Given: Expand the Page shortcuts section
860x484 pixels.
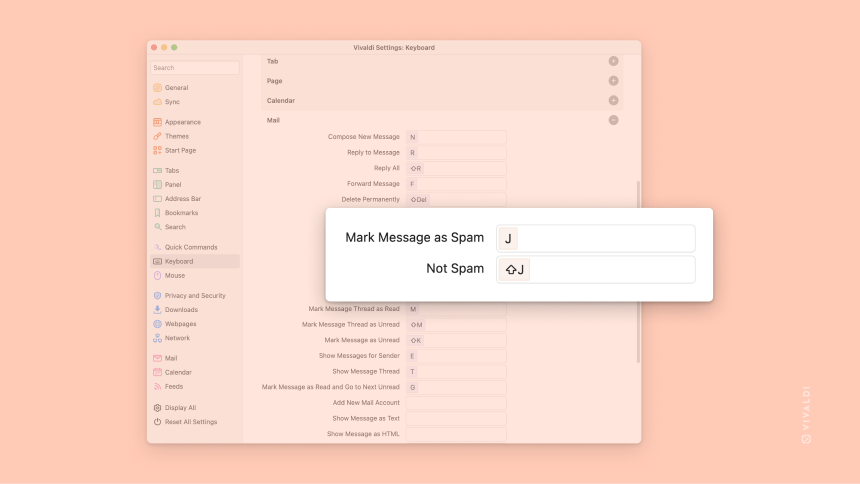Looking at the screenshot, I should point(613,81).
